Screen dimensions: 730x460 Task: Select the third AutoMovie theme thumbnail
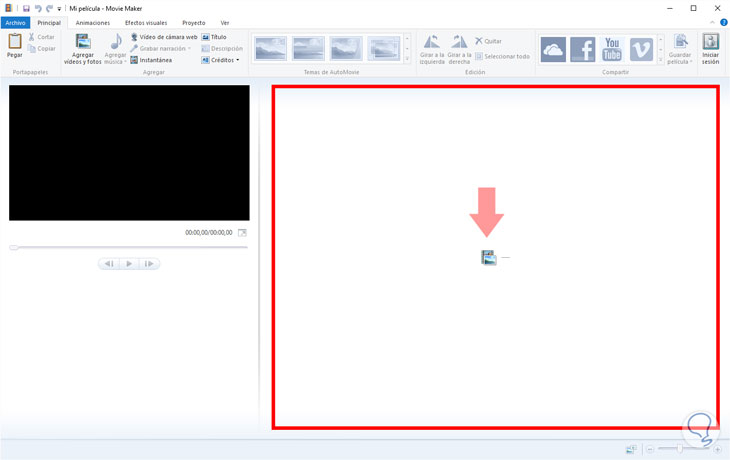click(346, 48)
